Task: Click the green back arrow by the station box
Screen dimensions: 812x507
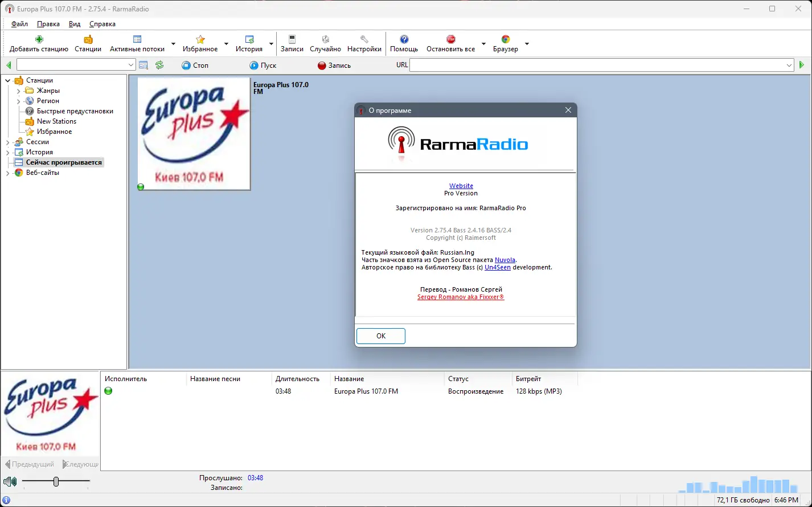Action: click(x=9, y=66)
